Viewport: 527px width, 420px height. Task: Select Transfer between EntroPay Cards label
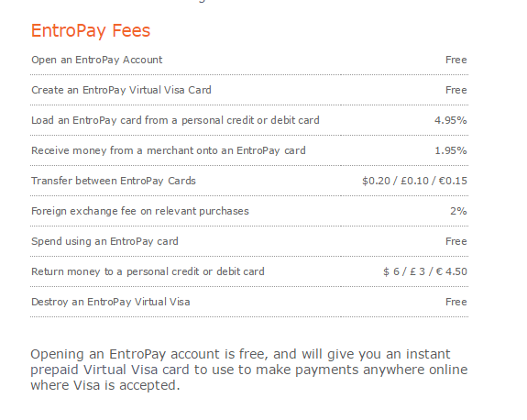click(114, 181)
